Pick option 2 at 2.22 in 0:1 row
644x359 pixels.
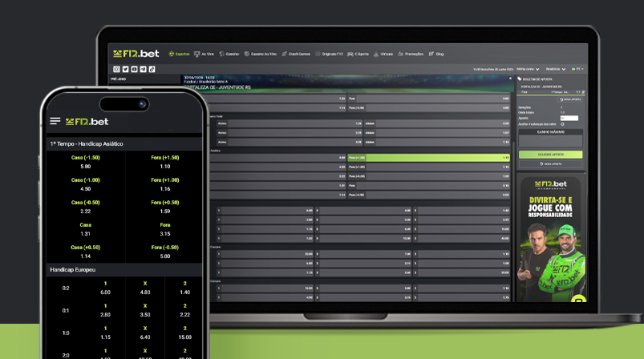coord(184,311)
